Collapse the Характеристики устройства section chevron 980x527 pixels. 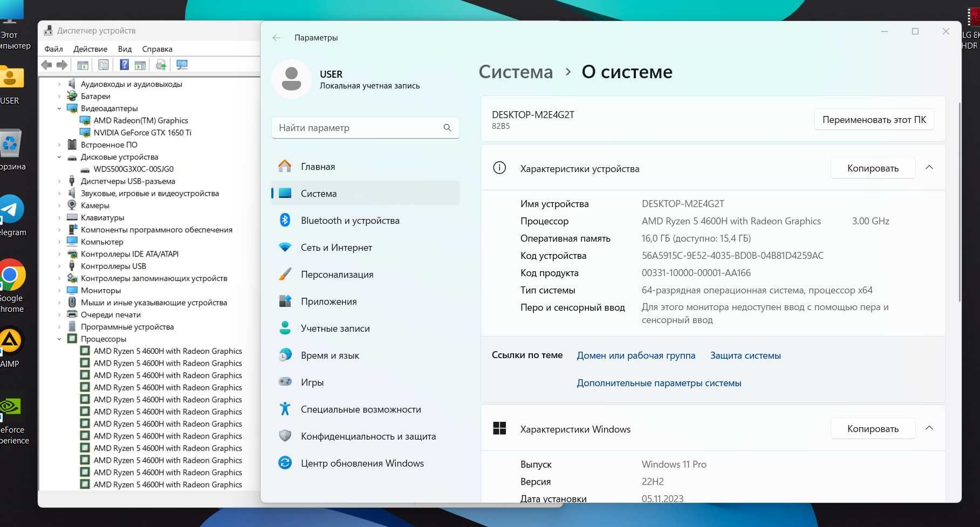[929, 168]
